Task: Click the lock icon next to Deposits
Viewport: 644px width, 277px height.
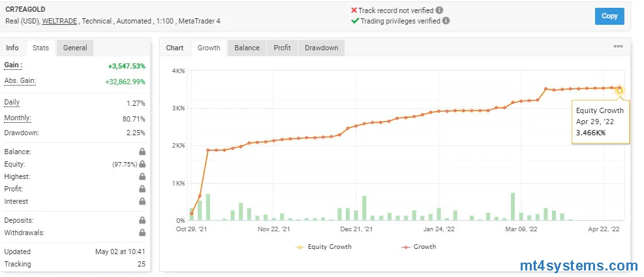Action: 142,221
